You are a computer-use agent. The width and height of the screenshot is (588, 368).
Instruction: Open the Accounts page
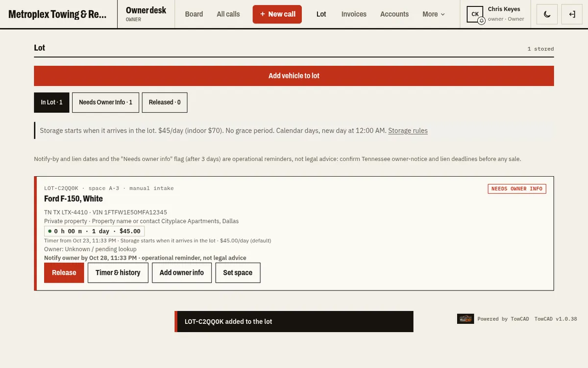(x=394, y=14)
